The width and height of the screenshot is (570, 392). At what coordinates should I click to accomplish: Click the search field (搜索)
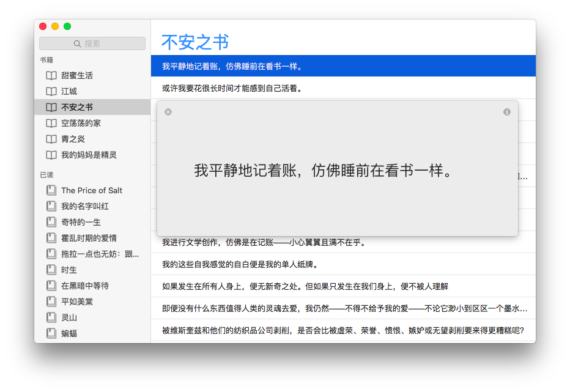[92, 43]
